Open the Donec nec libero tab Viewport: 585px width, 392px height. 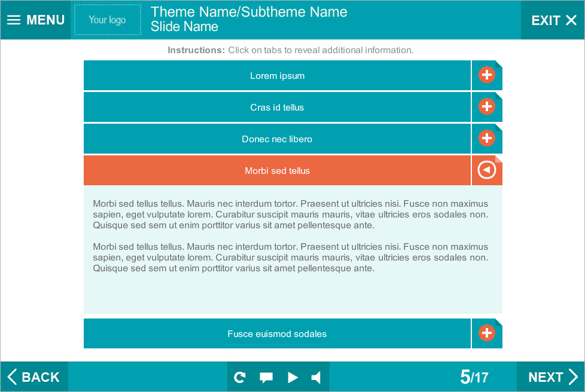click(x=277, y=139)
